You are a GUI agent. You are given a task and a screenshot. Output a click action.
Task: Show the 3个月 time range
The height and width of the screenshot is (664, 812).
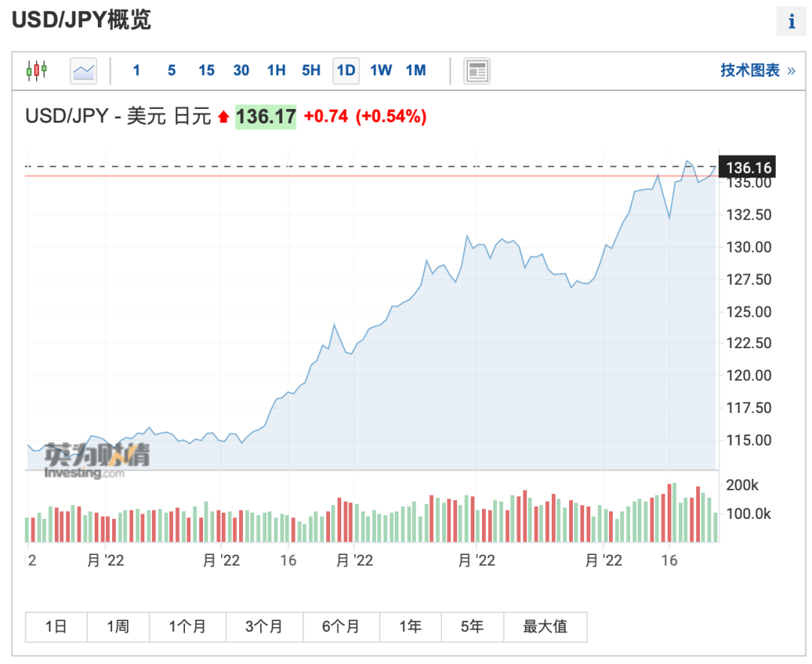(x=265, y=626)
